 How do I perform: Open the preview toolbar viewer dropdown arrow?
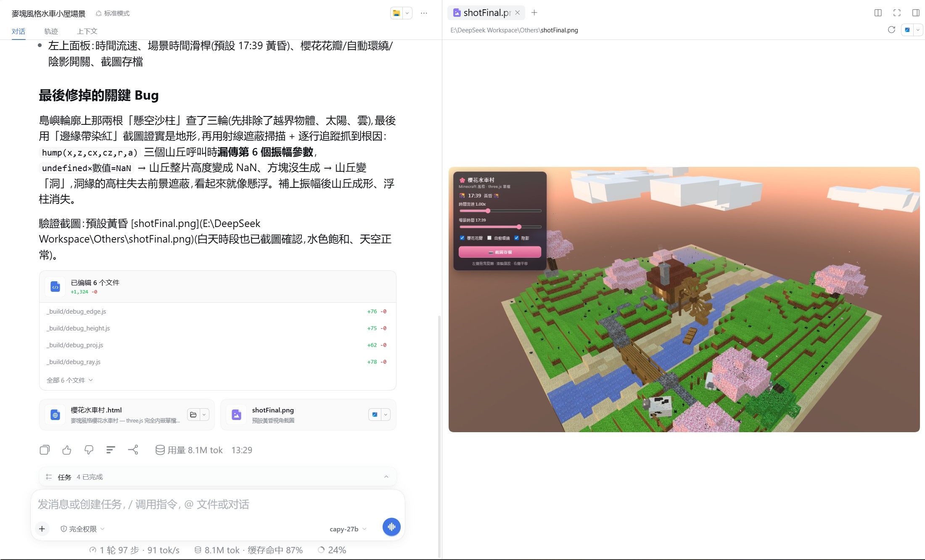coord(918,30)
